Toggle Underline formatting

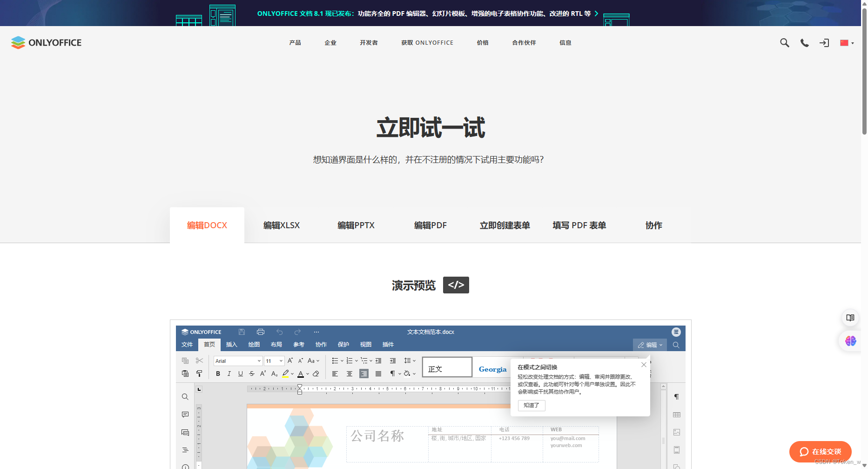click(241, 374)
